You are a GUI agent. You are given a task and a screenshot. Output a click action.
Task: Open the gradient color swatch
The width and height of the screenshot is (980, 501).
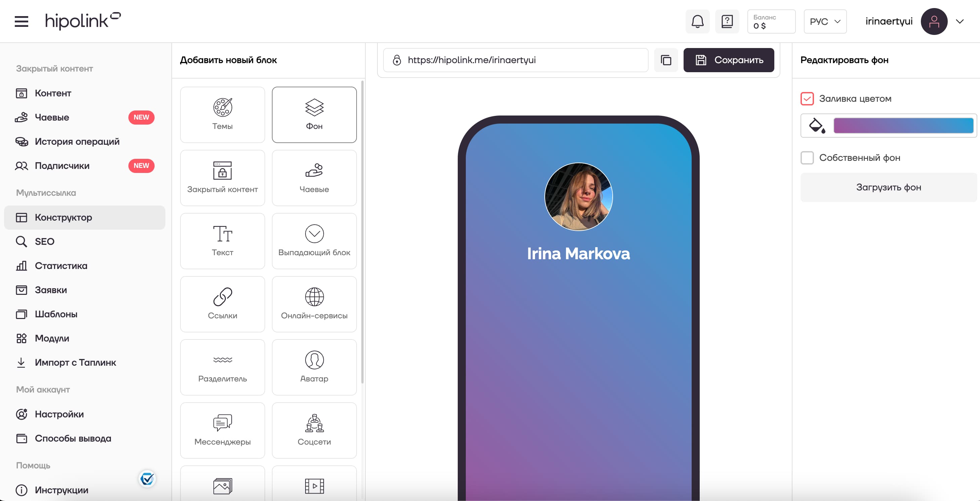click(903, 126)
